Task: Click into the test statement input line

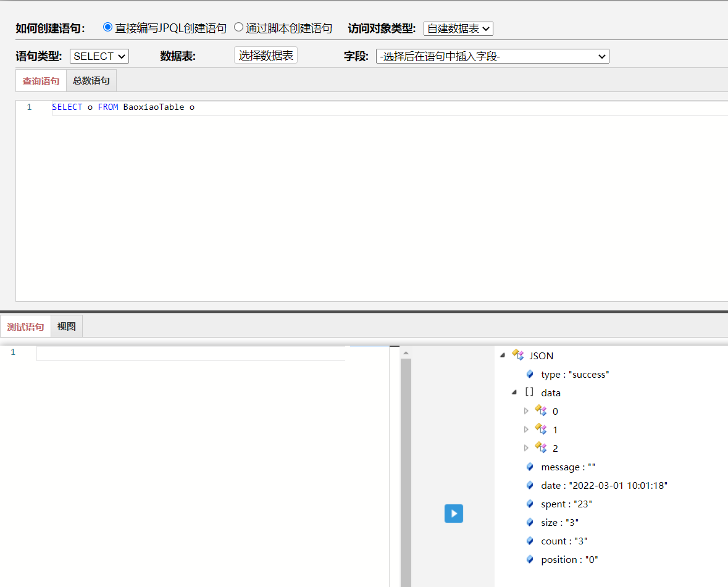Action: 190,353
